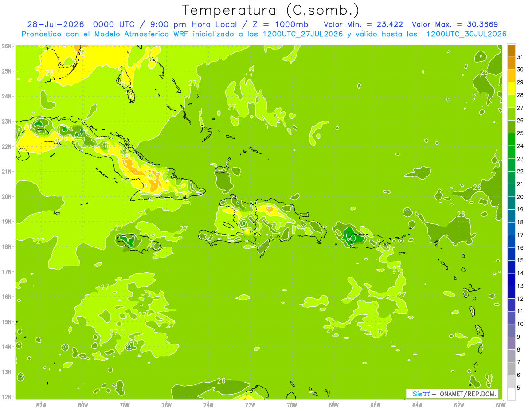Image resolution: width=532 pixels, height=411 pixels.
Task: Click the initialization time "1200UTC_27JUL2026"
Action: pos(303,34)
